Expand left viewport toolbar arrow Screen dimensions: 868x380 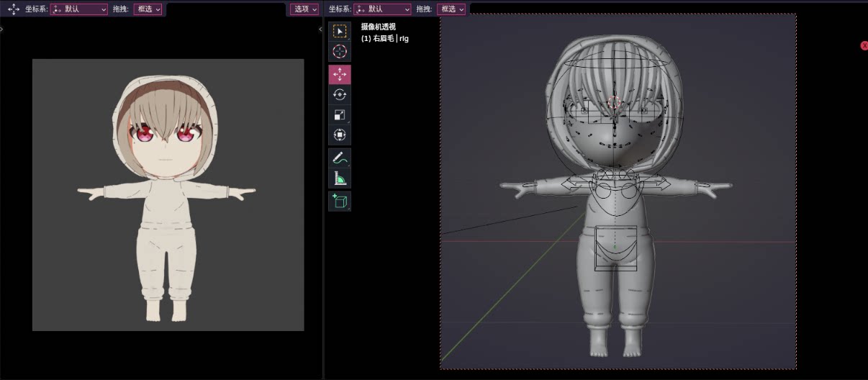1,30
